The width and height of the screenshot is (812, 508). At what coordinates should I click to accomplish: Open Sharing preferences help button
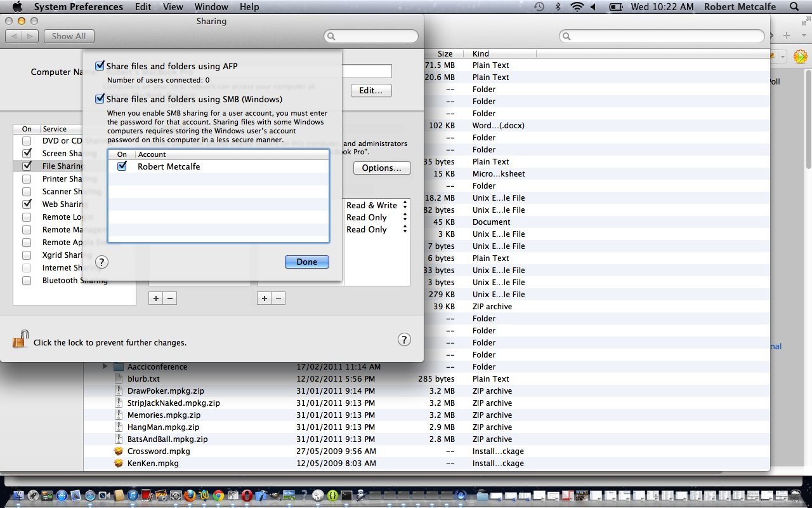[x=404, y=340]
